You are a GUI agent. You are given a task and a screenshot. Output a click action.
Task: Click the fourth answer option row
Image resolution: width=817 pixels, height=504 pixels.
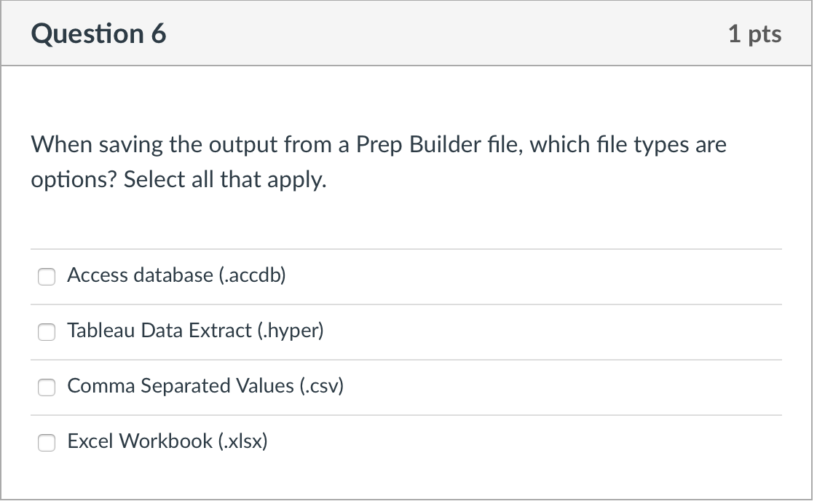click(408, 442)
